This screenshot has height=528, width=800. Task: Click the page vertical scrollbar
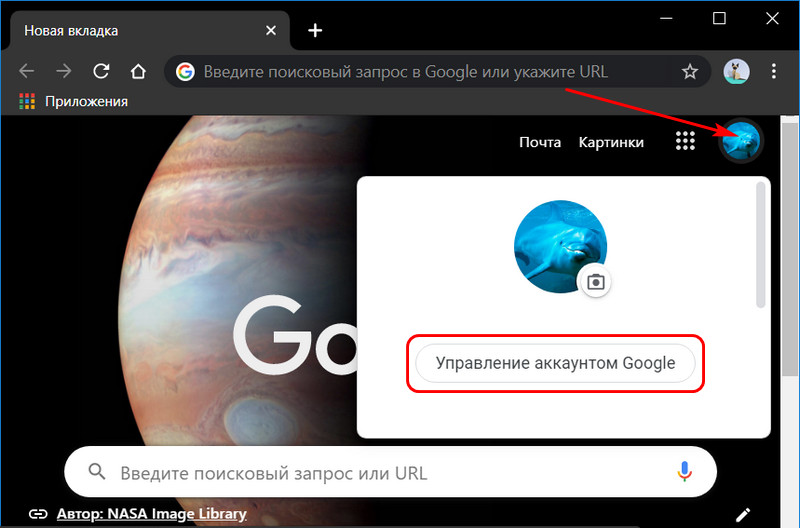point(790,250)
